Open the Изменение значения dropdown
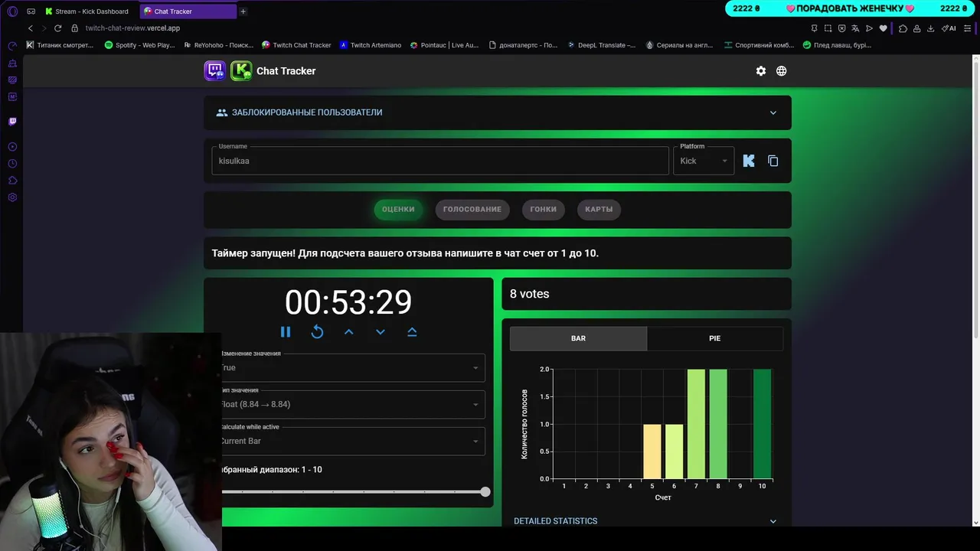 coord(352,367)
